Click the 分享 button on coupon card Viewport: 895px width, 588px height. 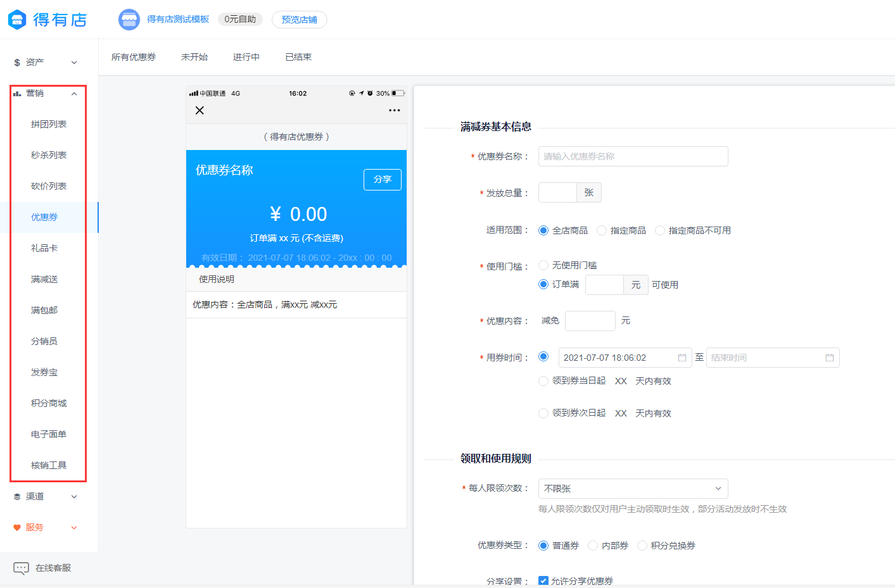[383, 180]
